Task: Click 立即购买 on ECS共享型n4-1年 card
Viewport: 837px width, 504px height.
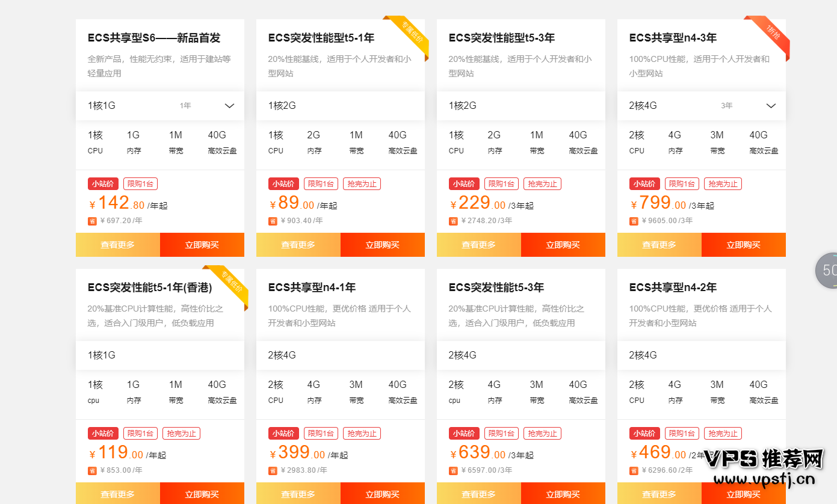Action: click(x=383, y=494)
